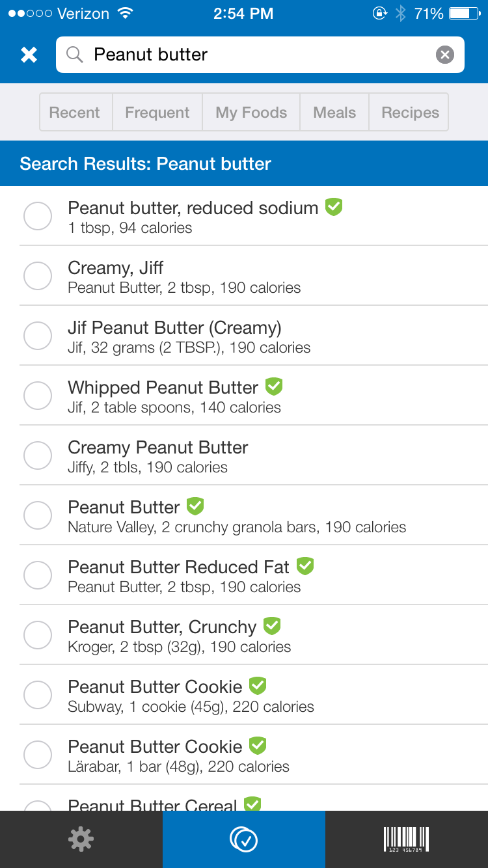Open the Recipes tab
The image size is (488, 868).
(410, 113)
